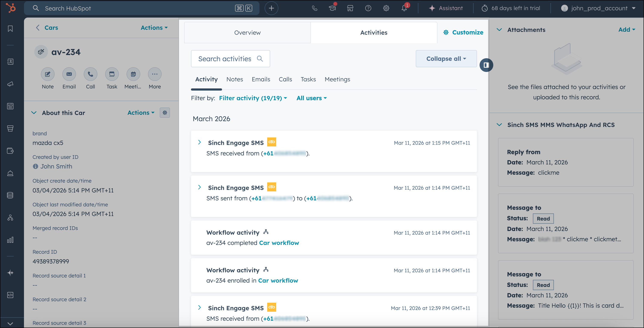
Task: Select the Tasks tab
Action: 308,79
